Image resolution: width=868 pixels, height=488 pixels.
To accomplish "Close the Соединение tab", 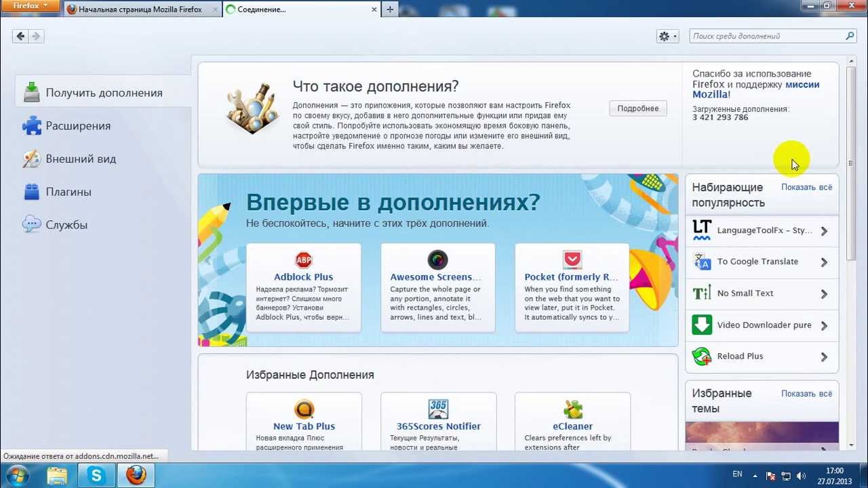I will tap(374, 9).
